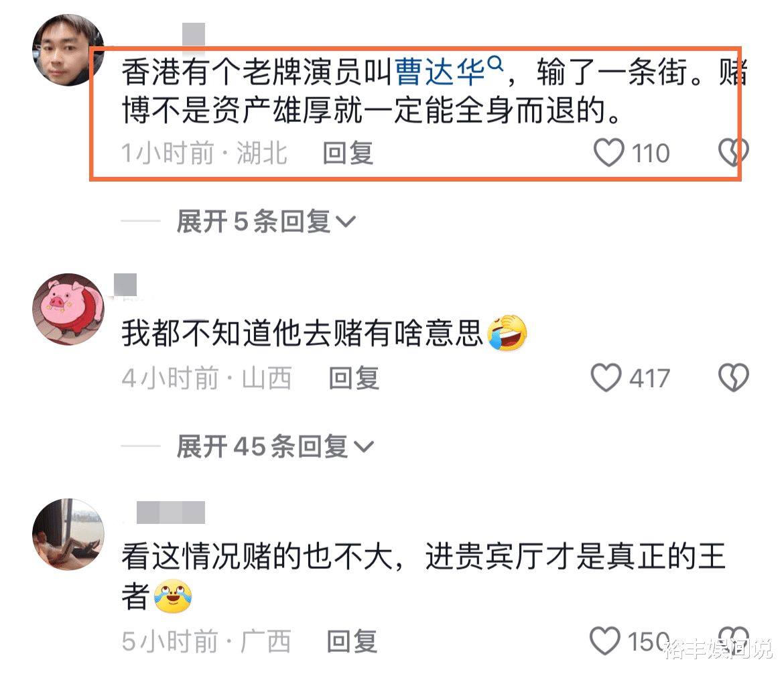Tap the blurred username above Guangxi comment

pyautogui.click(x=171, y=512)
